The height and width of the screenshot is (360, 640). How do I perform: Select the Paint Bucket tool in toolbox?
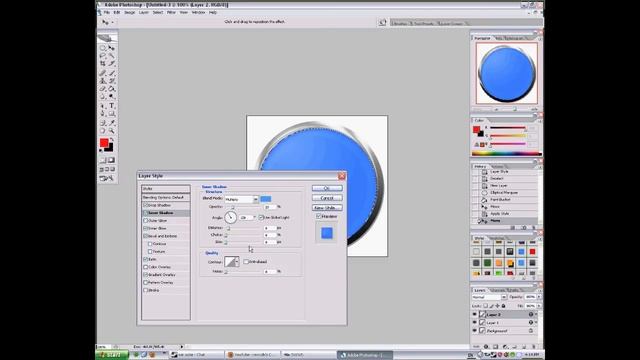coord(111,89)
